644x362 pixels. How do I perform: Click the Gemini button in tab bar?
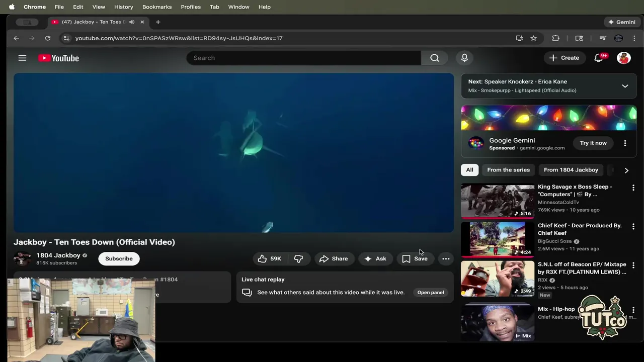click(621, 22)
